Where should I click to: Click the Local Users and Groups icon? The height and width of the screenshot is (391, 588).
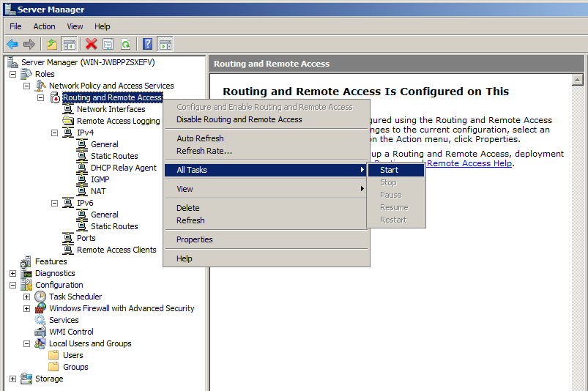pyautogui.click(x=40, y=343)
